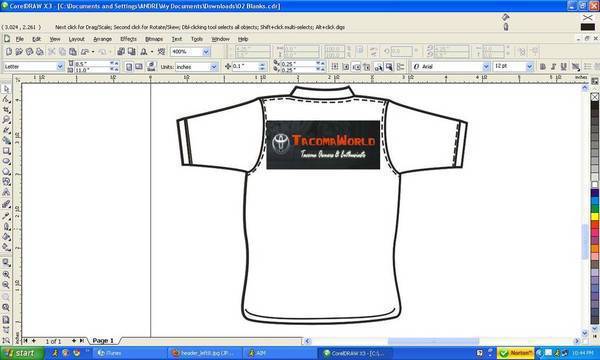Click the Paste icon in toolbar

click(72, 51)
